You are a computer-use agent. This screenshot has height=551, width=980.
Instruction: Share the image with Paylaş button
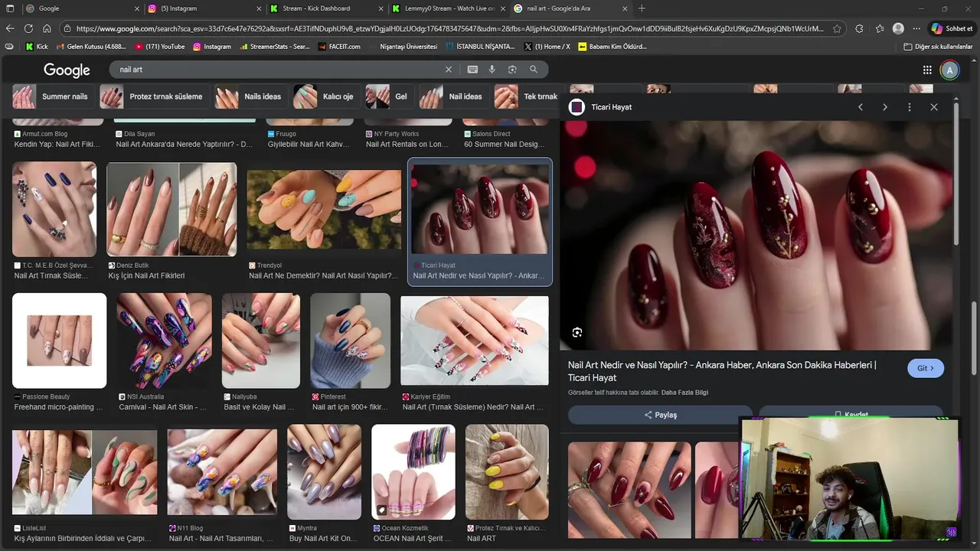pos(660,415)
